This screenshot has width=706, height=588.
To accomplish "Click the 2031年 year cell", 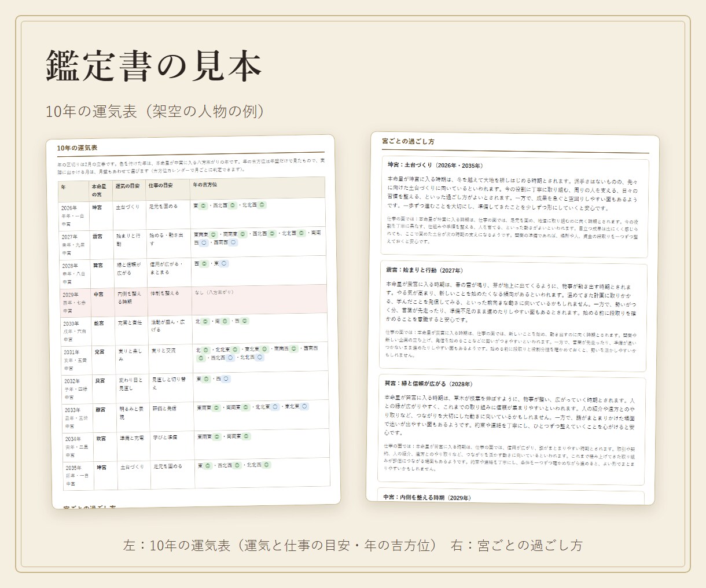I will pyautogui.click(x=76, y=359).
